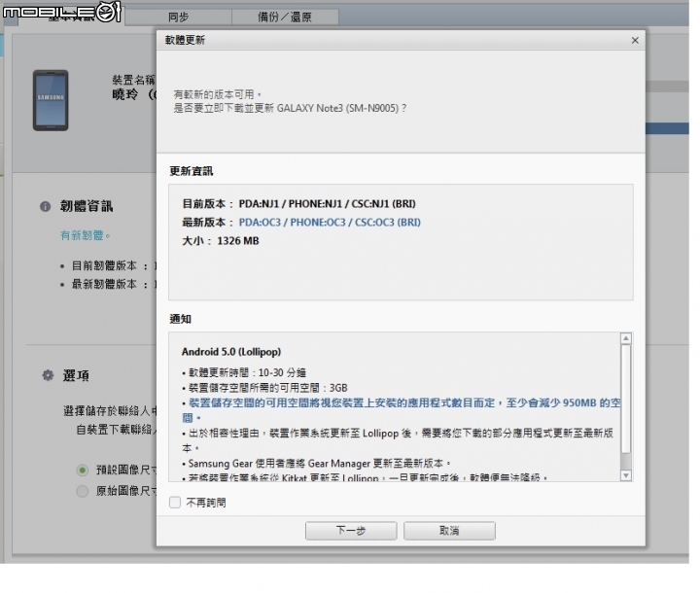Select the 預設圖像尺寸 radio button
700x593 pixels.
(82, 470)
